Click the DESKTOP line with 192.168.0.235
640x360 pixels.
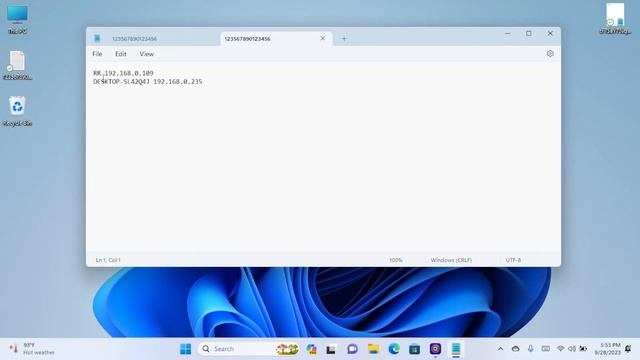pos(147,82)
